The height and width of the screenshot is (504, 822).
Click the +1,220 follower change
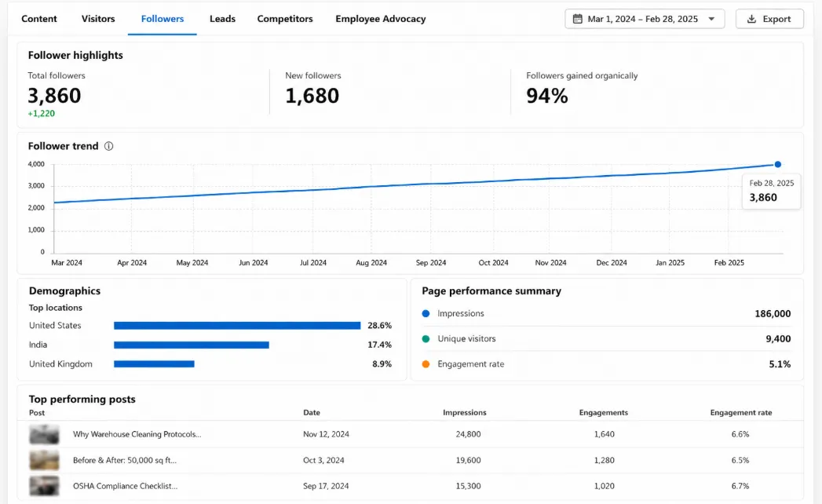pyautogui.click(x=42, y=113)
